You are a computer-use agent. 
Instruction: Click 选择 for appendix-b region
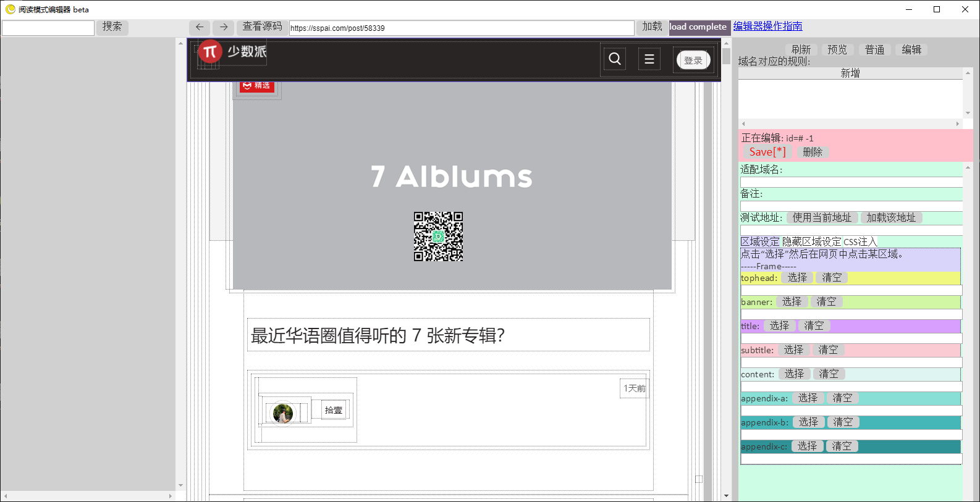(808, 422)
